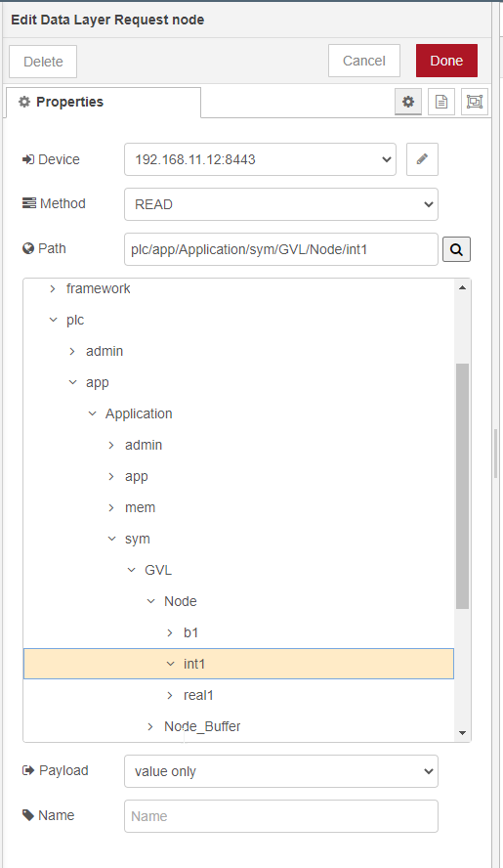Open node description document icon

coord(441,102)
